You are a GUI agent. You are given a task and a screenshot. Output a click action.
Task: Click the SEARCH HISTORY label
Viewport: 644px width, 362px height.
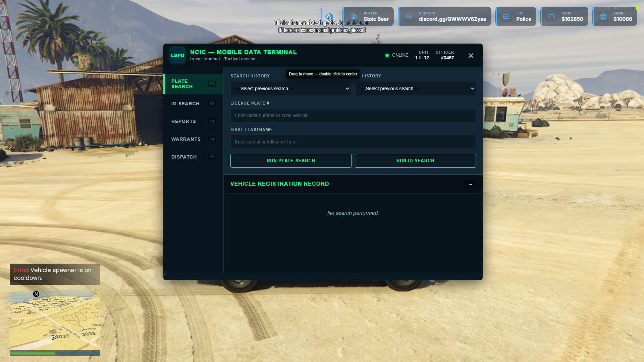coord(250,76)
